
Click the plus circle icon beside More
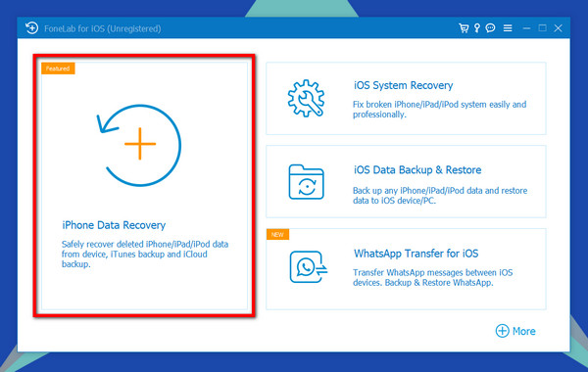pos(502,331)
